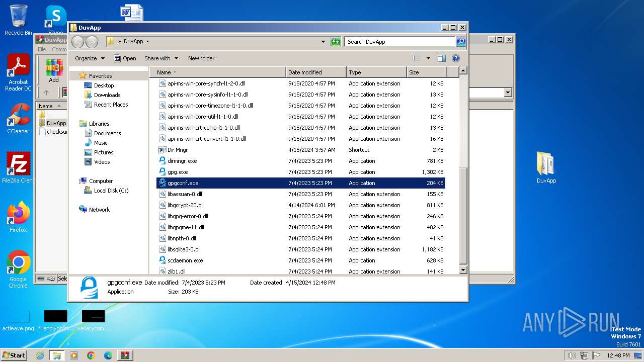Select Music library
The image size is (644, 362).
tap(101, 143)
